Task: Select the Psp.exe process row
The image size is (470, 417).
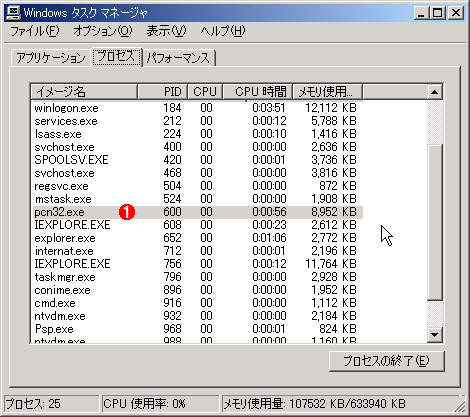Action: coord(197,329)
